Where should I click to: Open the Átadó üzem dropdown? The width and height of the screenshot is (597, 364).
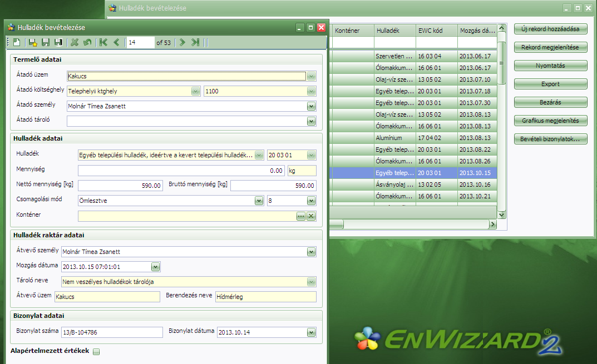click(x=311, y=77)
